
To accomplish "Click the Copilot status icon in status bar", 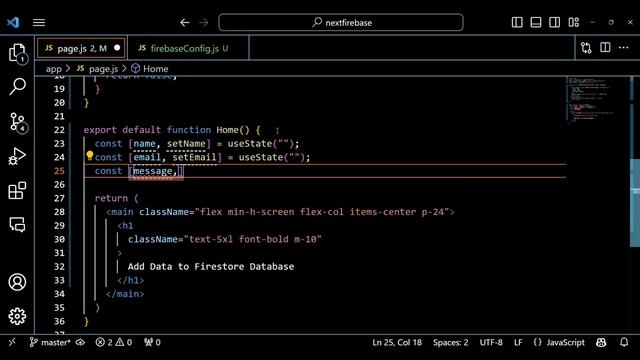I will tap(601, 342).
